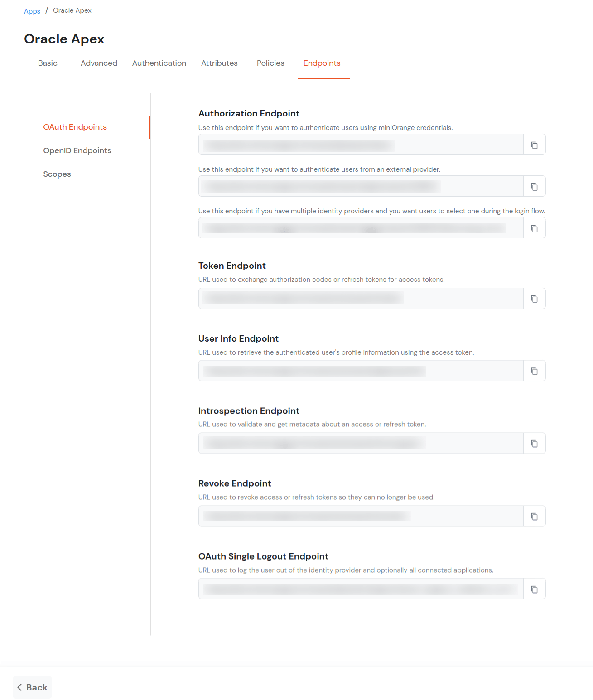Viewport: 593px width, 700px height.
Task: Switch to the Advanced tab
Action: pyautogui.click(x=99, y=63)
